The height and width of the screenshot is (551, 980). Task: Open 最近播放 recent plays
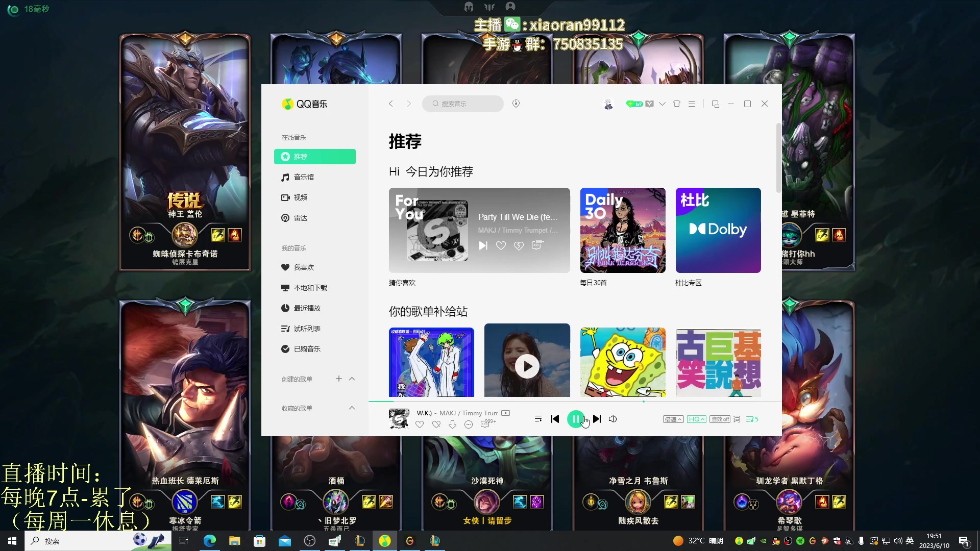(315, 308)
